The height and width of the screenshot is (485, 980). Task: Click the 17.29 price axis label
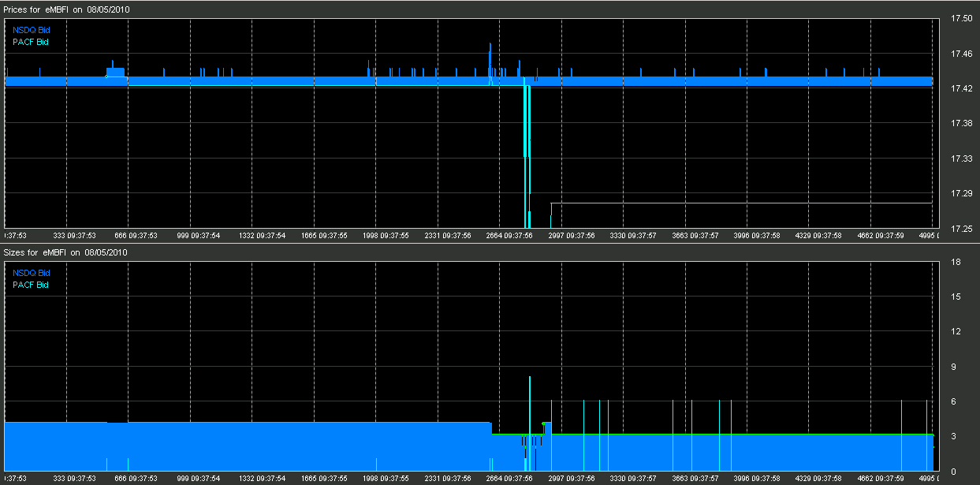point(962,193)
